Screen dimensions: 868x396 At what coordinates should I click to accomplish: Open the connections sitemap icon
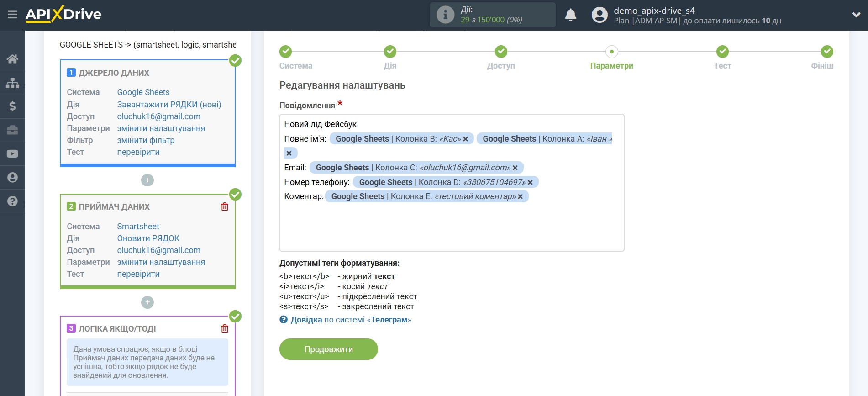[12, 83]
